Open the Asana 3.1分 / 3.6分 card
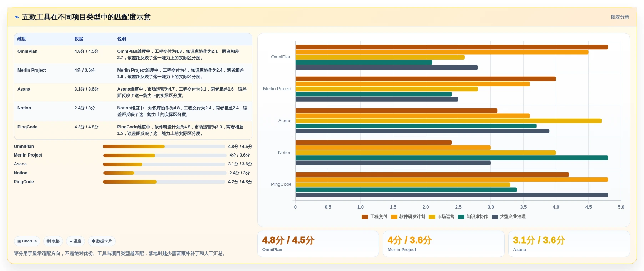Viewport: 644px width, 271px height. (569, 244)
